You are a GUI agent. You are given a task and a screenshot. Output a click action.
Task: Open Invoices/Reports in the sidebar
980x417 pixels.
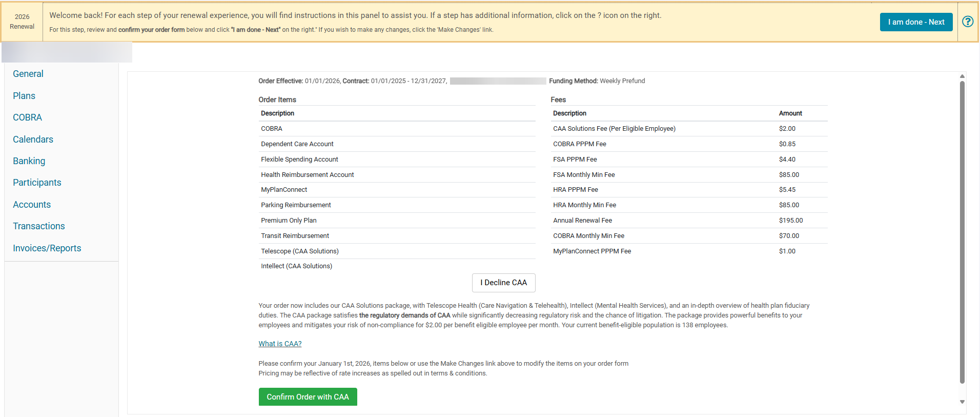47,248
